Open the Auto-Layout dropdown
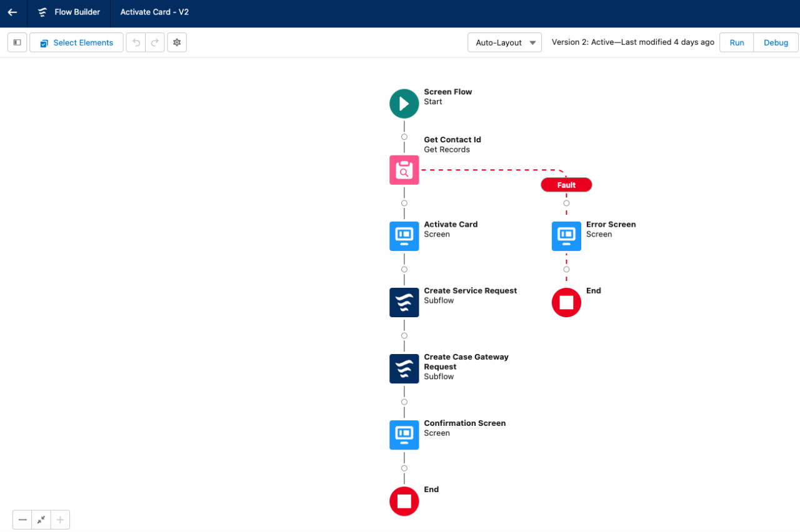 click(504, 42)
